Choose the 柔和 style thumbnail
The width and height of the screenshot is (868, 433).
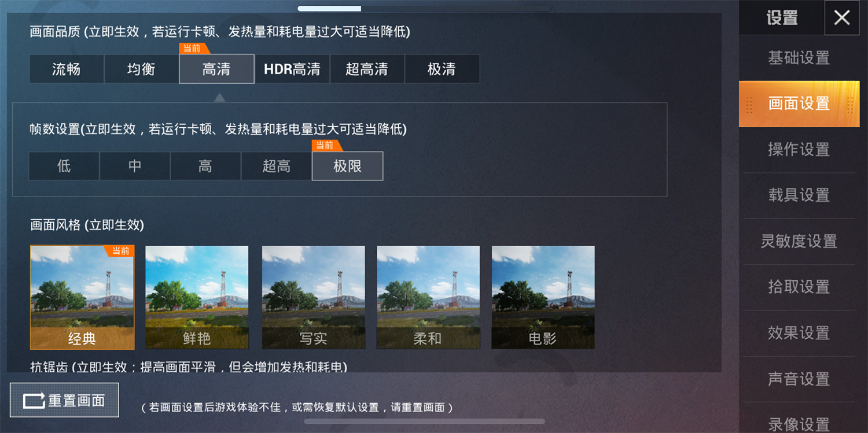428,297
